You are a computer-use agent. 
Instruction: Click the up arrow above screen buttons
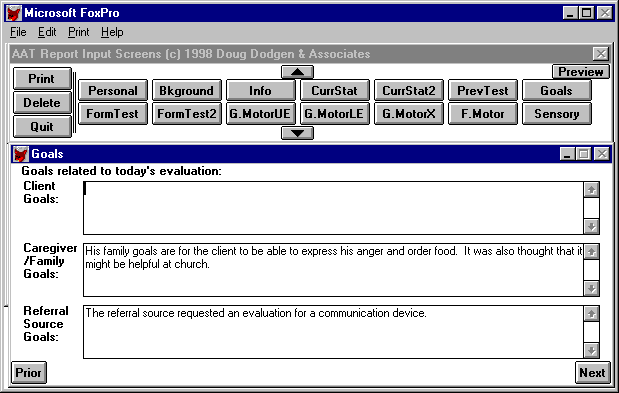coord(297,72)
